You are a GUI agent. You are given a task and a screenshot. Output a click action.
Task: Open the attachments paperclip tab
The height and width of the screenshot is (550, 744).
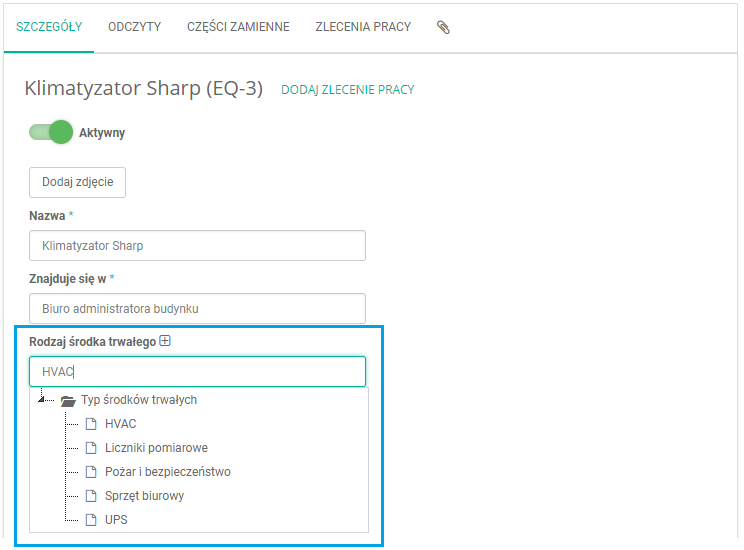pyautogui.click(x=443, y=27)
